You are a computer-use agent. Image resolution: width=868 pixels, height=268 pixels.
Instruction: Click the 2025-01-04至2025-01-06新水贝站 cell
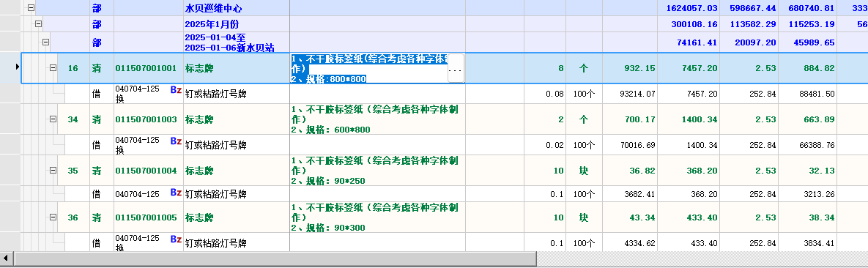click(x=237, y=42)
